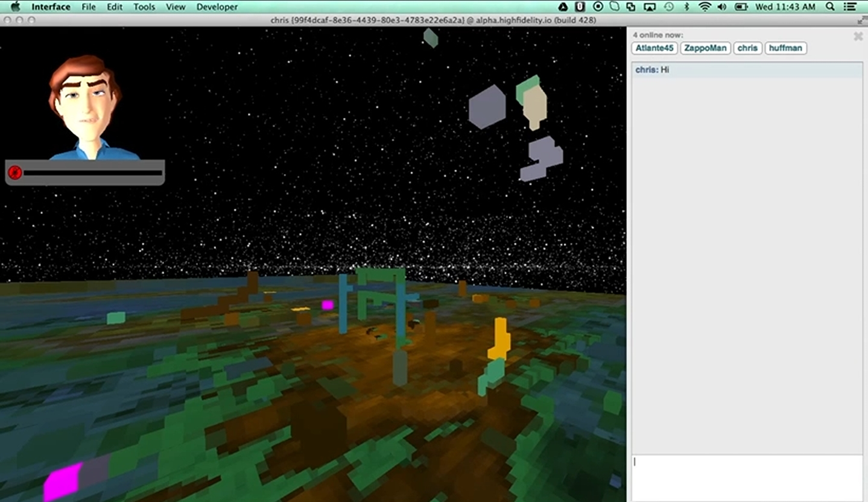Viewport: 868px width, 502px height.
Task: Toggle the red microphone mute button
Action: click(x=15, y=173)
